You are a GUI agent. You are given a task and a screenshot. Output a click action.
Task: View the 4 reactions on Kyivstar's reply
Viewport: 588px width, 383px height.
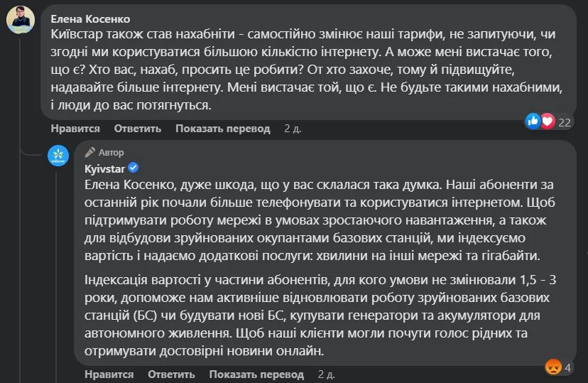pyautogui.click(x=568, y=367)
